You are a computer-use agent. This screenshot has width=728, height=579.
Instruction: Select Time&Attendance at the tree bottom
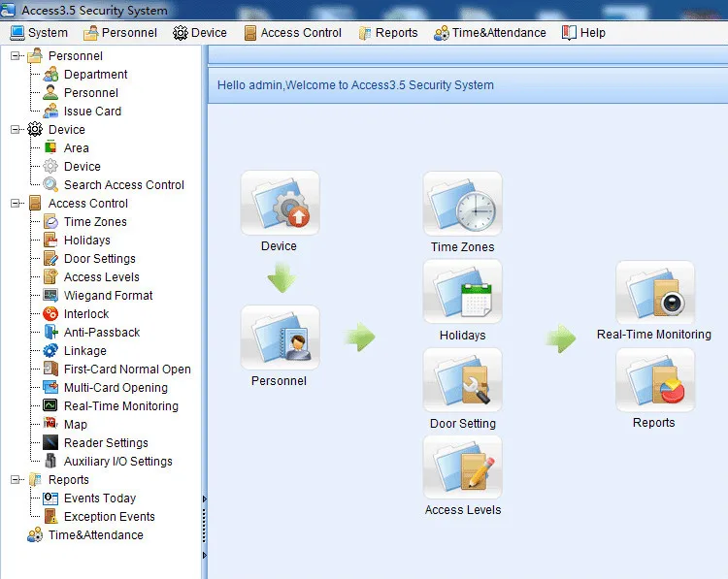pyautogui.click(x=96, y=535)
